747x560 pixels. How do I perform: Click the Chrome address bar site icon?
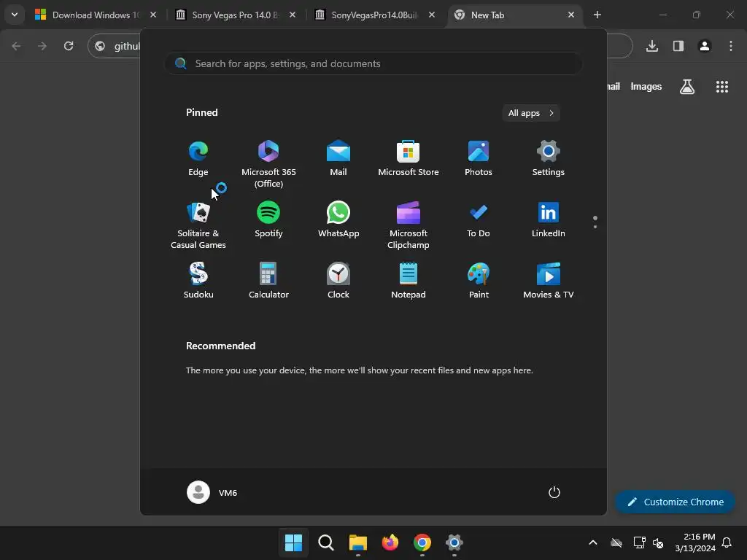pyautogui.click(x=100, y=46)
